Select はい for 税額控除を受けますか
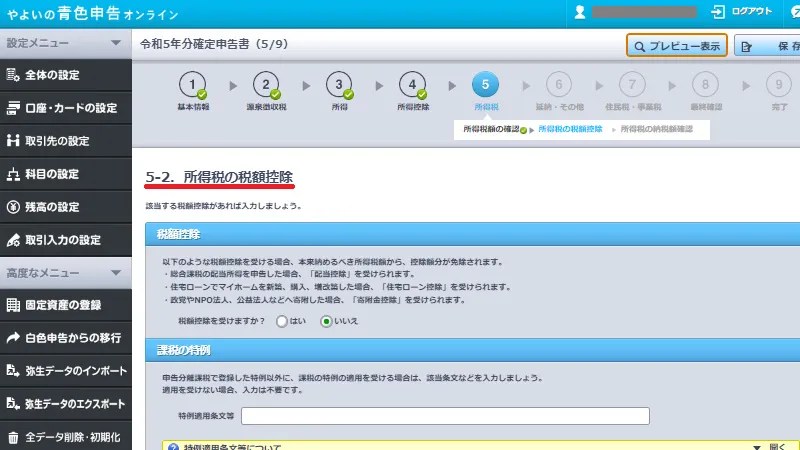800x450 pixels. [x=282, y=321]
